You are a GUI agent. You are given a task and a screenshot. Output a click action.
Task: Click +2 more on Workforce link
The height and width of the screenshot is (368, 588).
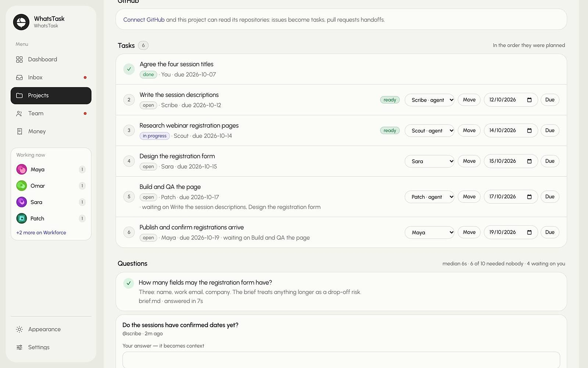(41, 233)
